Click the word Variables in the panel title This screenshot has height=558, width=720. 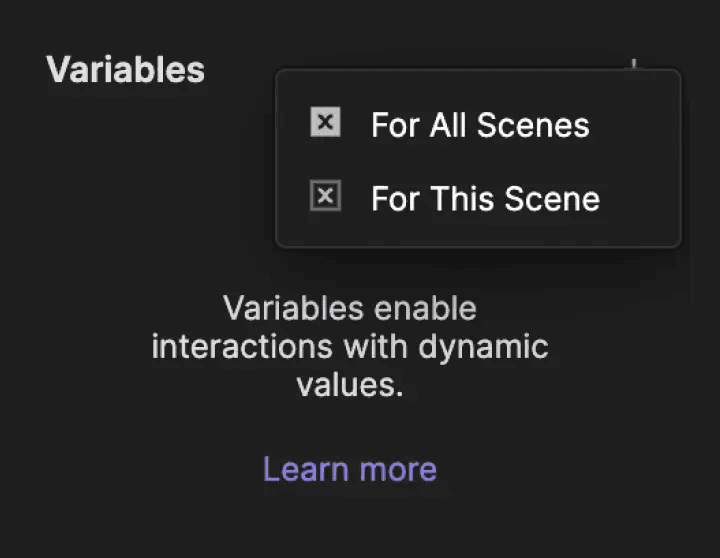125,69
